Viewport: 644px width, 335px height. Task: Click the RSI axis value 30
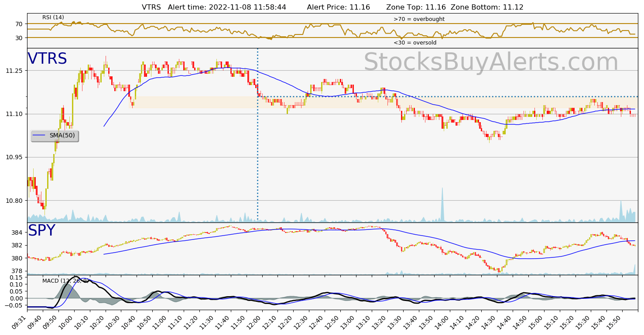[x=19, y=38]
